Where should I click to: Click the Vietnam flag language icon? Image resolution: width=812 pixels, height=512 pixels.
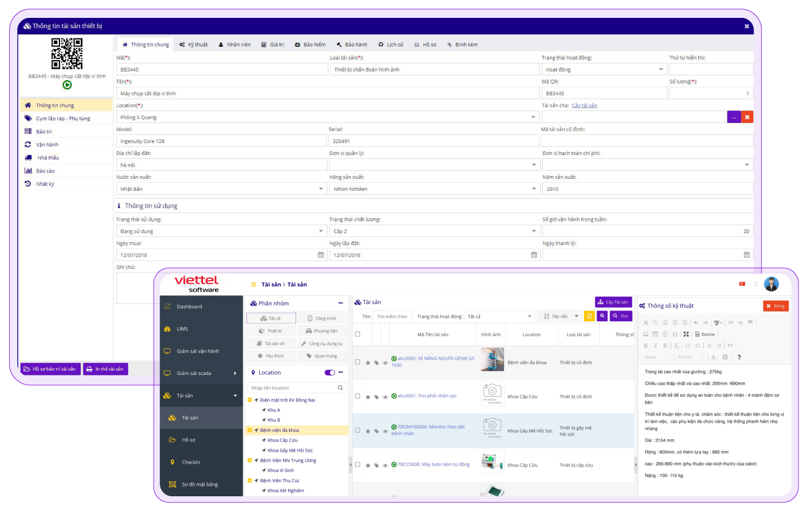pos(742,284)
